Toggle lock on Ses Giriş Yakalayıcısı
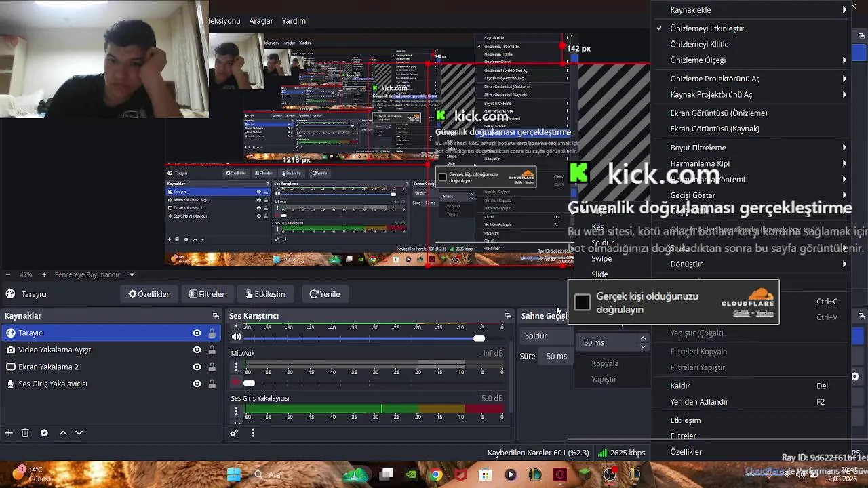 [212, 384]
